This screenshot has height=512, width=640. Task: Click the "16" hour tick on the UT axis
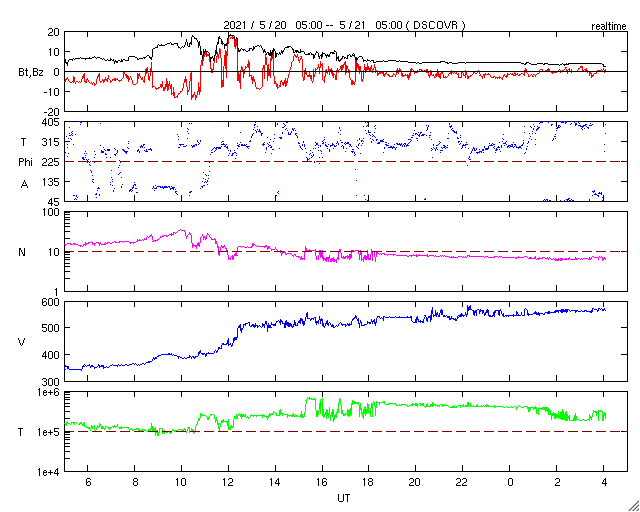point(322,482)
